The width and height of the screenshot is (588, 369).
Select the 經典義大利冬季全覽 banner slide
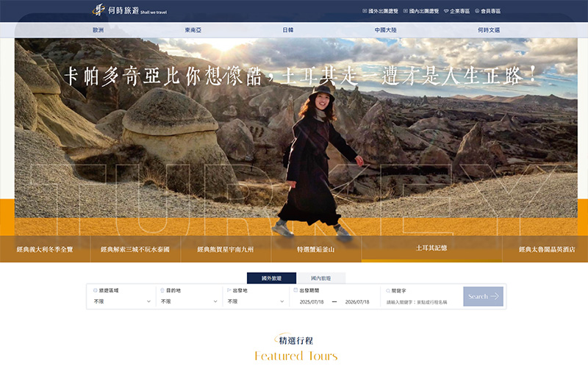point(45,249)
